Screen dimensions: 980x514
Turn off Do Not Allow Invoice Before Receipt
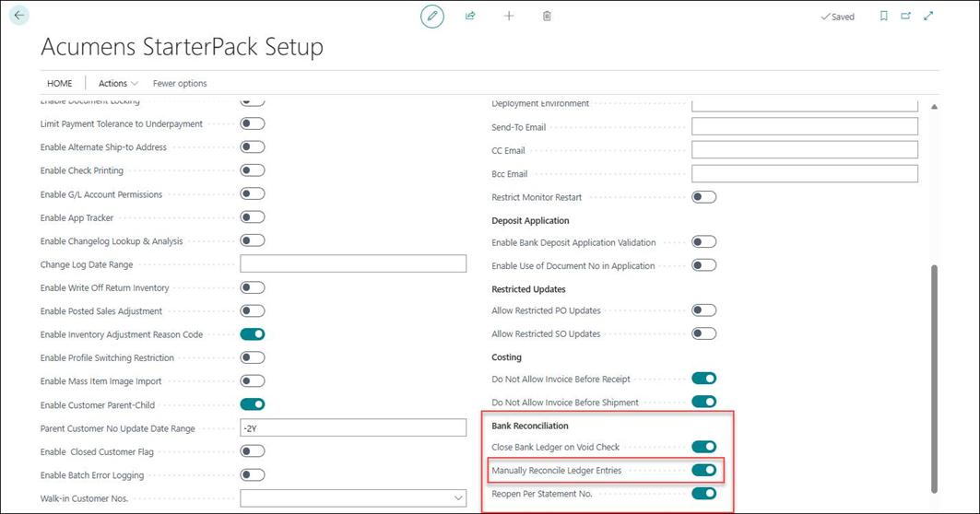click(x=703, y=379)
